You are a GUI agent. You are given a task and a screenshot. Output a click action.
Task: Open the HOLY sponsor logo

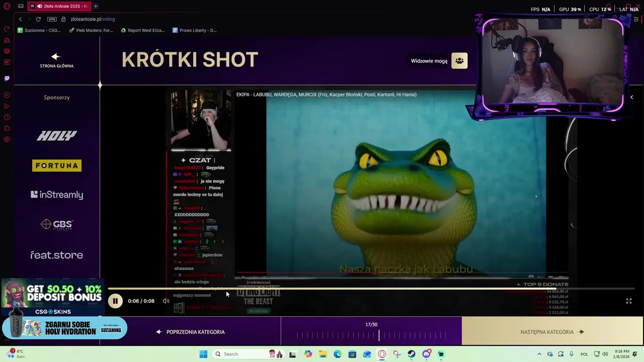click(x=56, y=136)
